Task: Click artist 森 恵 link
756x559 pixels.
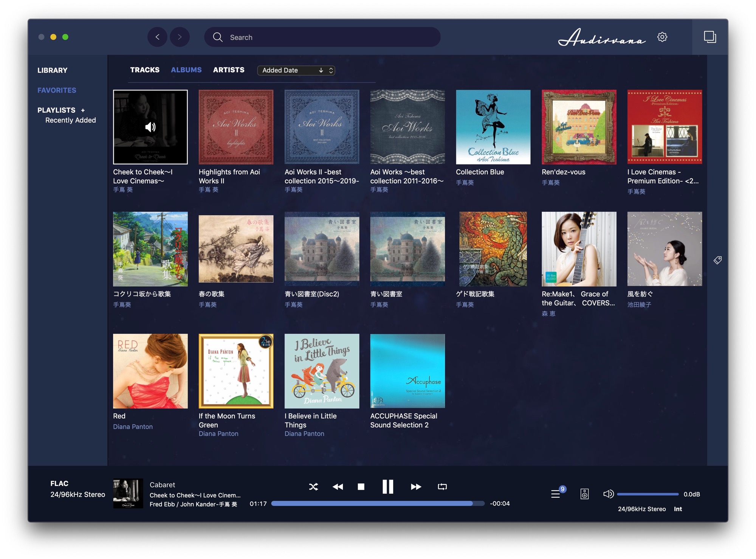Action: point(548,314)
